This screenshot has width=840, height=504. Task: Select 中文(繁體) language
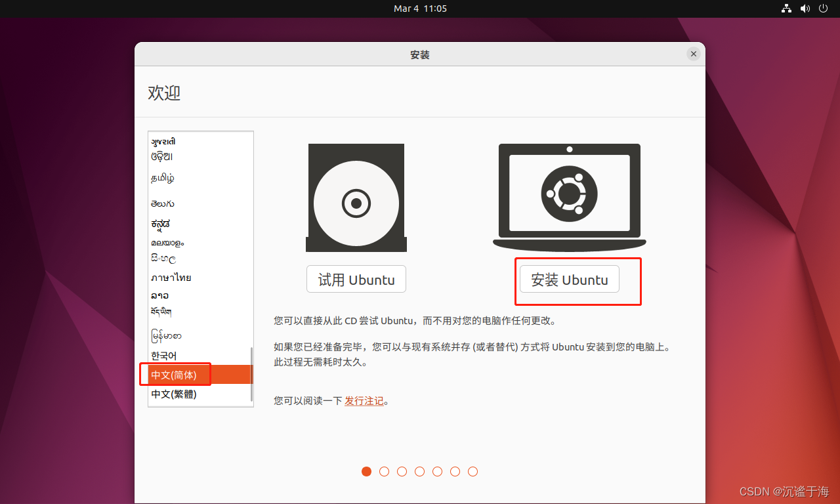pos(200,394)
